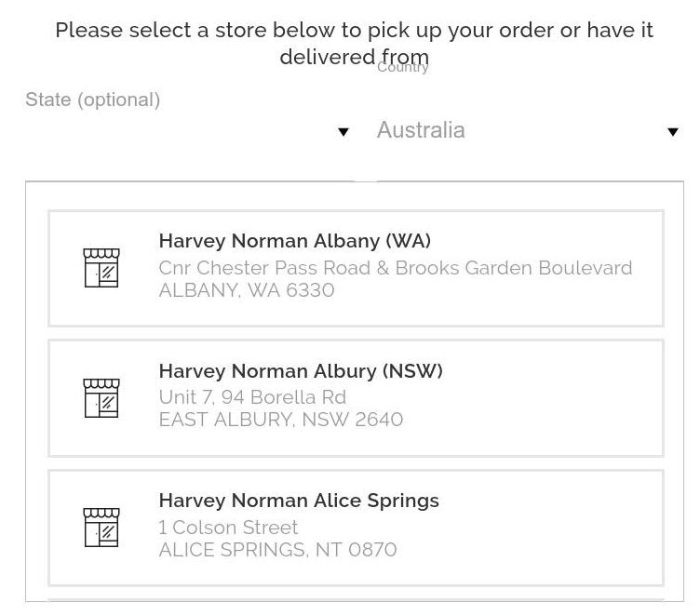Choose Harvey Norman Alice Springs store

356,528
